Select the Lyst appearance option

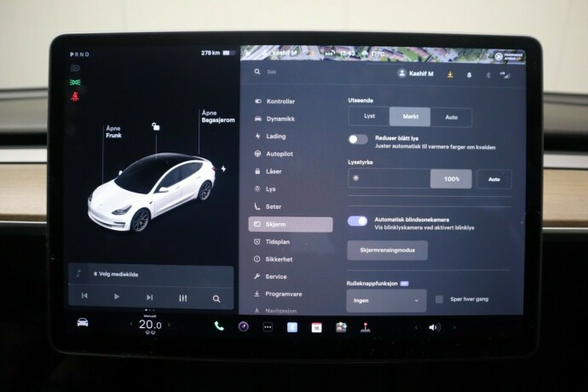[369, 116]
